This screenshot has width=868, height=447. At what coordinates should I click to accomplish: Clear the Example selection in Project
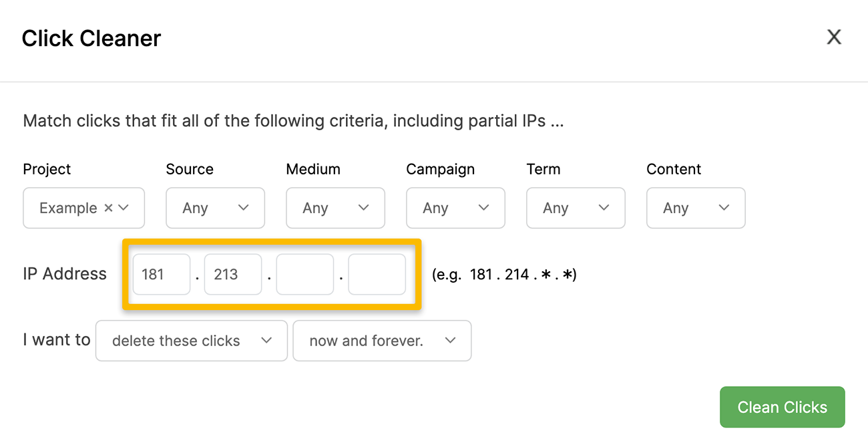point(108,208)
